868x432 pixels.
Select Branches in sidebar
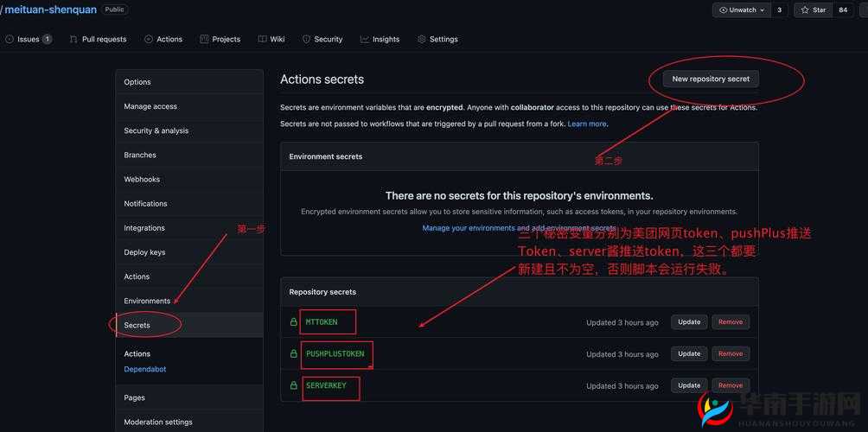(189, 155)
